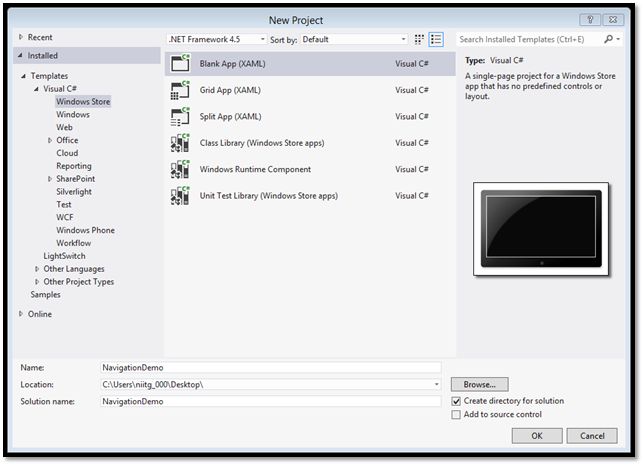Open the .NET Framework 4.5 dropdown
This screenshot has width=644, height=466.
[x=217, y=39]
